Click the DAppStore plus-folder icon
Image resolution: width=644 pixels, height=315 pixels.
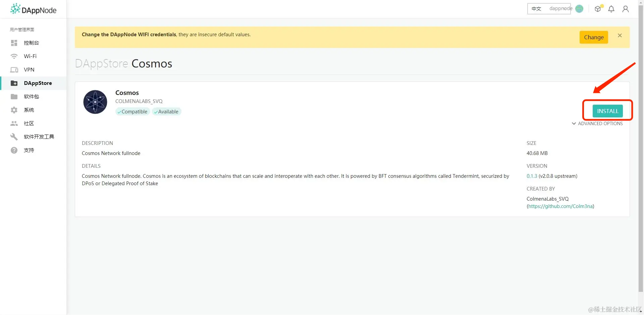[x=14, y=83]
